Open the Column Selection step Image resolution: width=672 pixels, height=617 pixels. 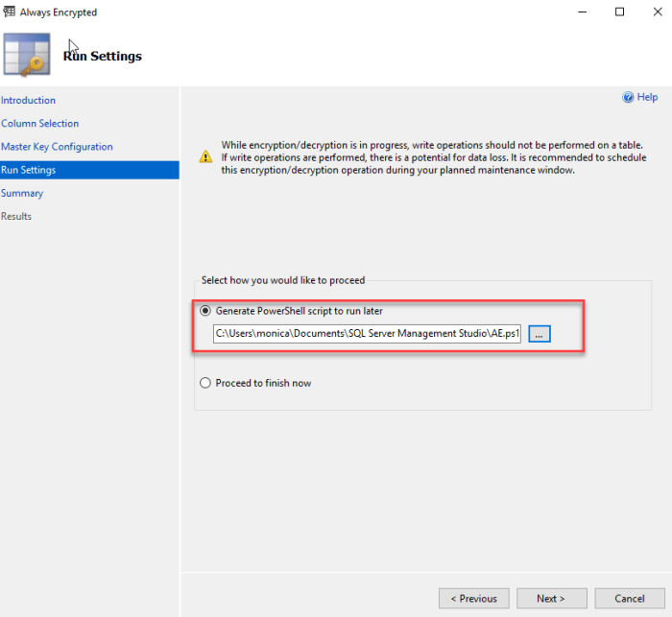click(40, 124)
